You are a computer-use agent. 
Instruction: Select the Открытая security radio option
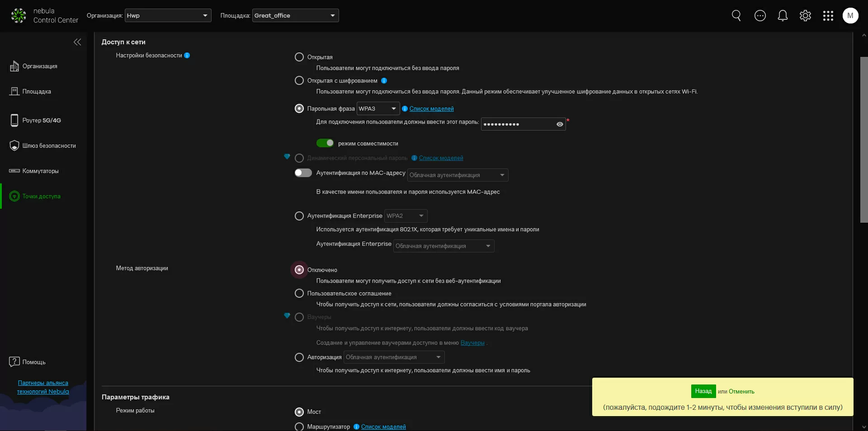coord(299,57)
